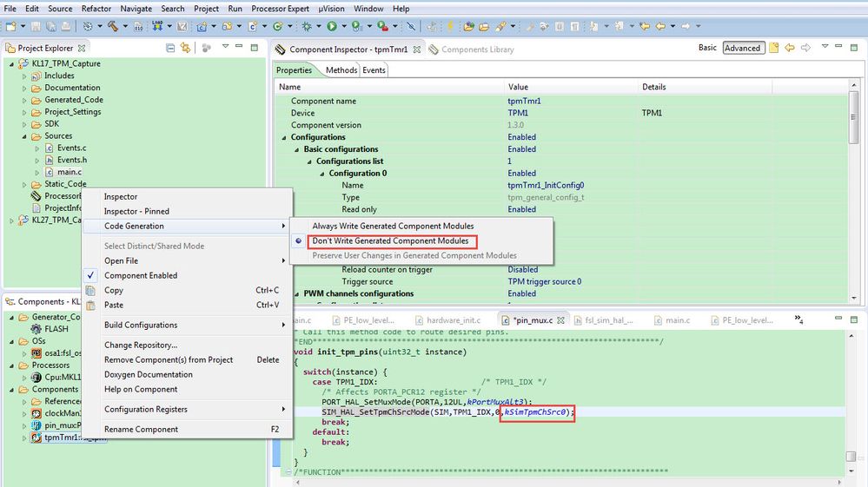This screenshot has width=868, height=487.
Task: Click the code editor vertical scrollbar thumb
Action: tap(851, 456)
